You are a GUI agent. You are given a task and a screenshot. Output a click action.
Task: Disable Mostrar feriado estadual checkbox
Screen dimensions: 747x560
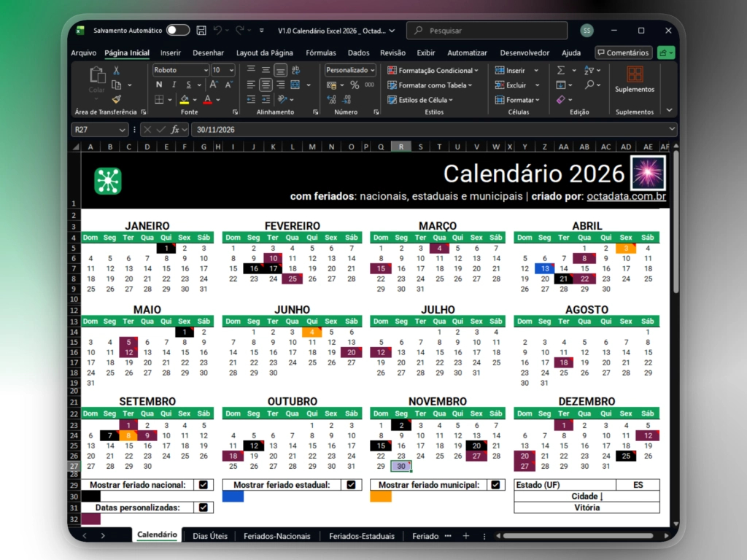[x=351, y=484]
